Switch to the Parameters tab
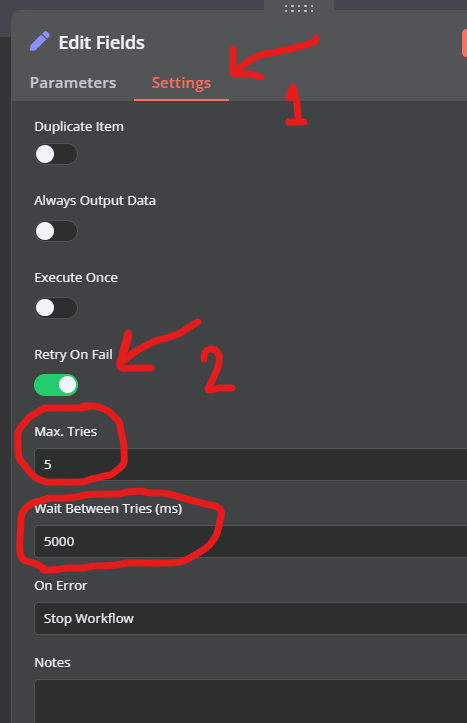Screen dimensions: 467x723 (x=73, y=83)
